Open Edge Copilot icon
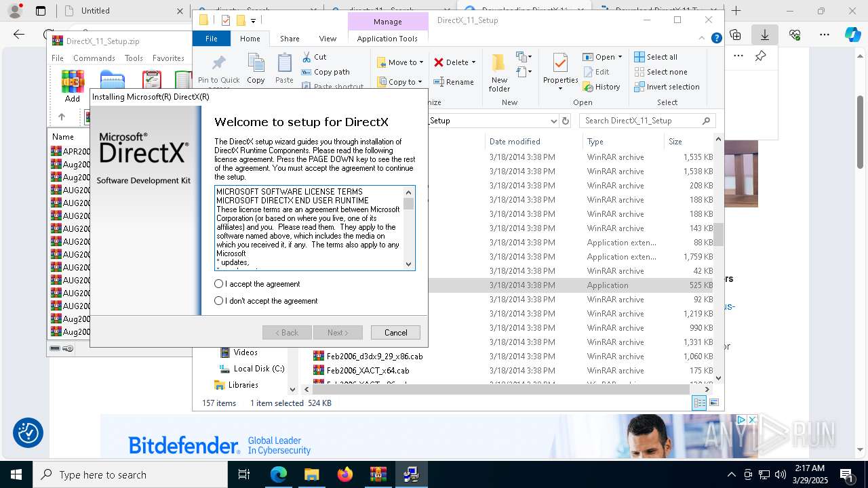 pos(852,35)
